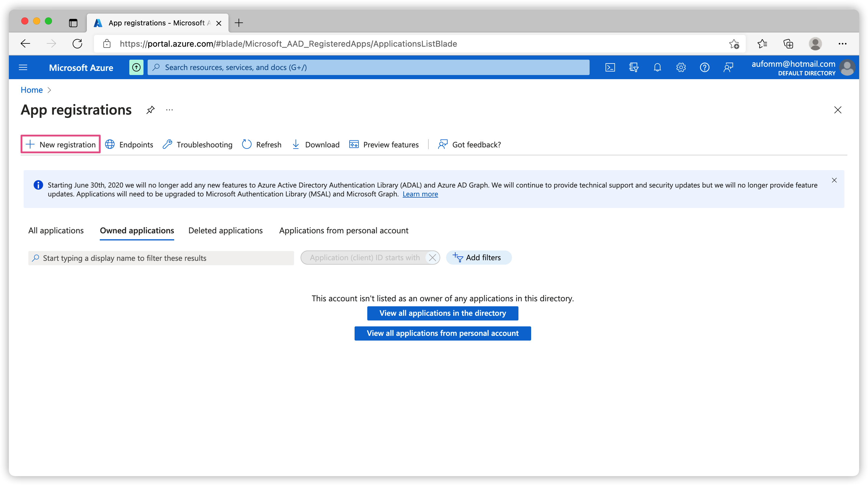Remove the Application client ID filter
The image size is (868, 485).
click(432, 258)
